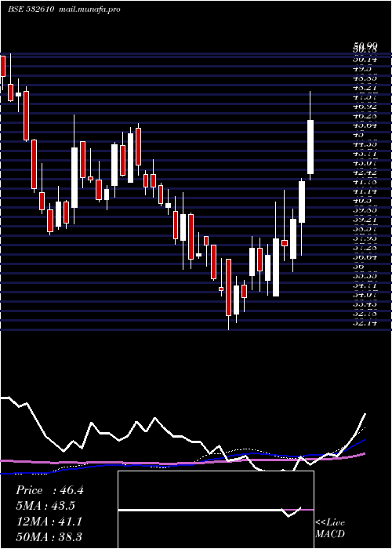
Task: Click the 46.92 price axis label
Action: click(365, 106)
